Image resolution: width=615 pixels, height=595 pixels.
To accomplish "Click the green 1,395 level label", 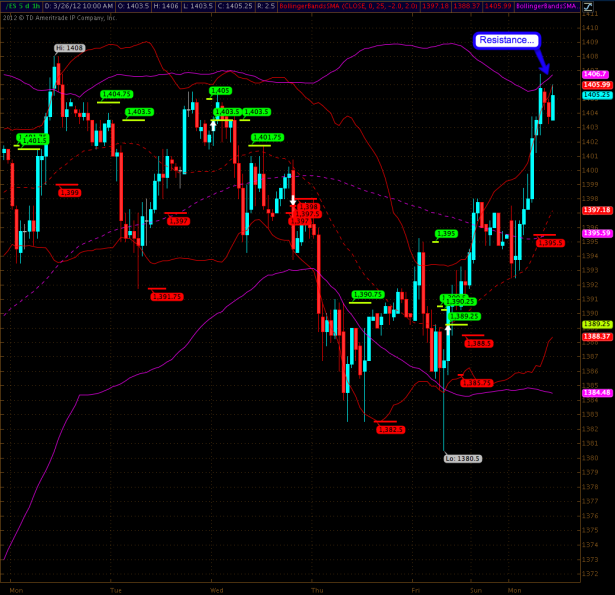I will pyautogui.click(x=446, y=234).
